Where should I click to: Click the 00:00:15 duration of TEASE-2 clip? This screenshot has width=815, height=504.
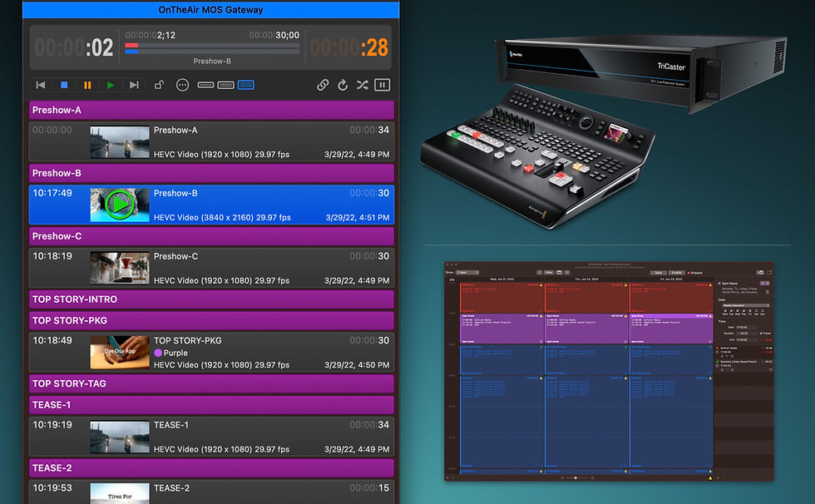click(x=369, y=488)
